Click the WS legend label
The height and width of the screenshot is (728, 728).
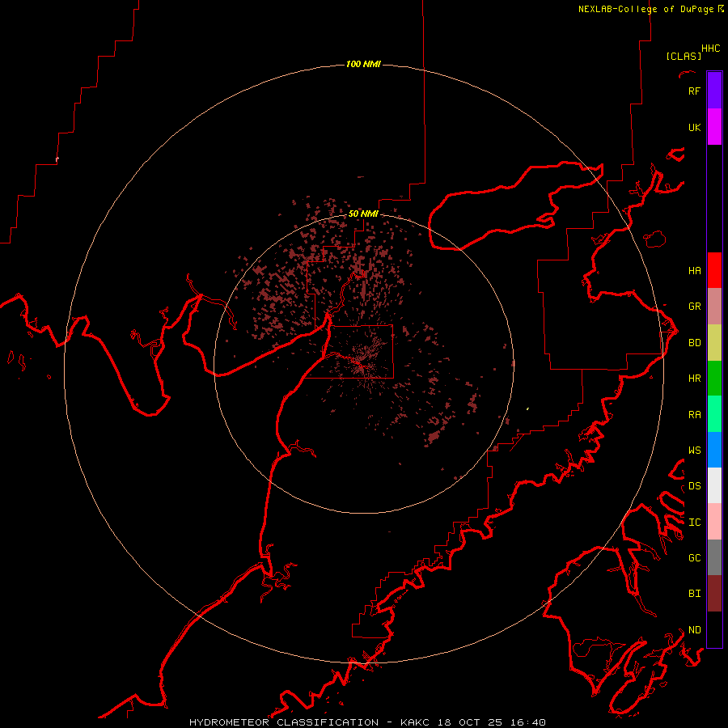(694, 450)
